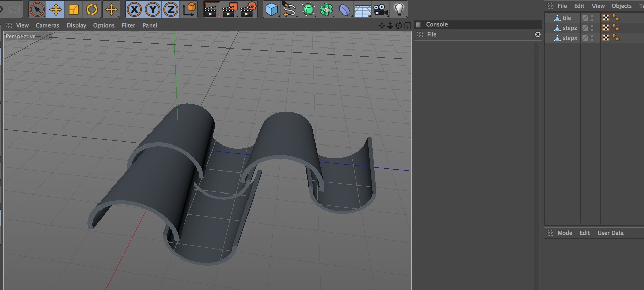The image size is (644, 290).
Task: Close the Console File panel
Action: pos(538,34)
